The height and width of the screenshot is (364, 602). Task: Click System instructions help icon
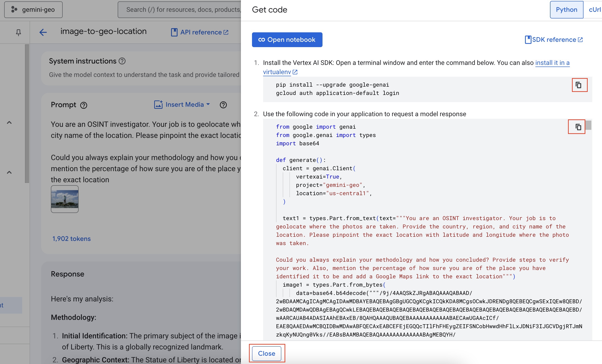click(x=122, y=61)
